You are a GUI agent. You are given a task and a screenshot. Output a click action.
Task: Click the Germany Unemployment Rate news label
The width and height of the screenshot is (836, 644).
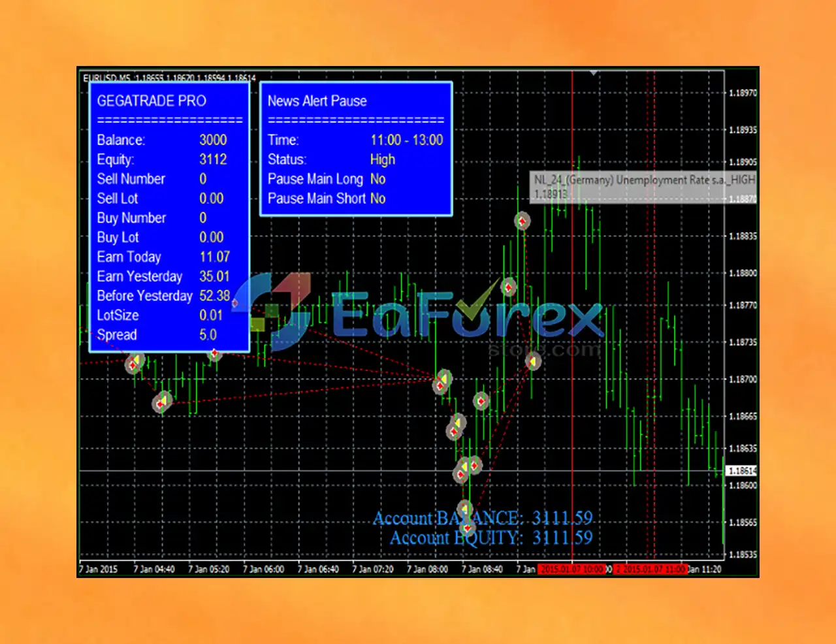[x=645, y=180]
